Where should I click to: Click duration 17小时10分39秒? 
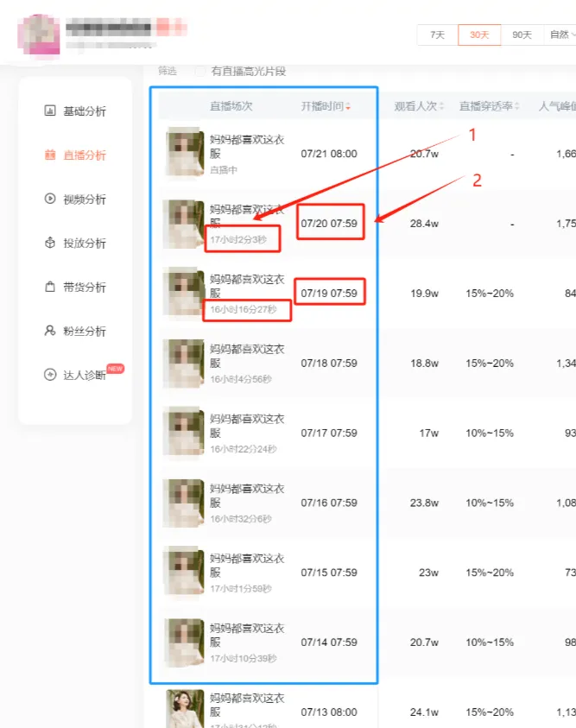pos(244,658)
